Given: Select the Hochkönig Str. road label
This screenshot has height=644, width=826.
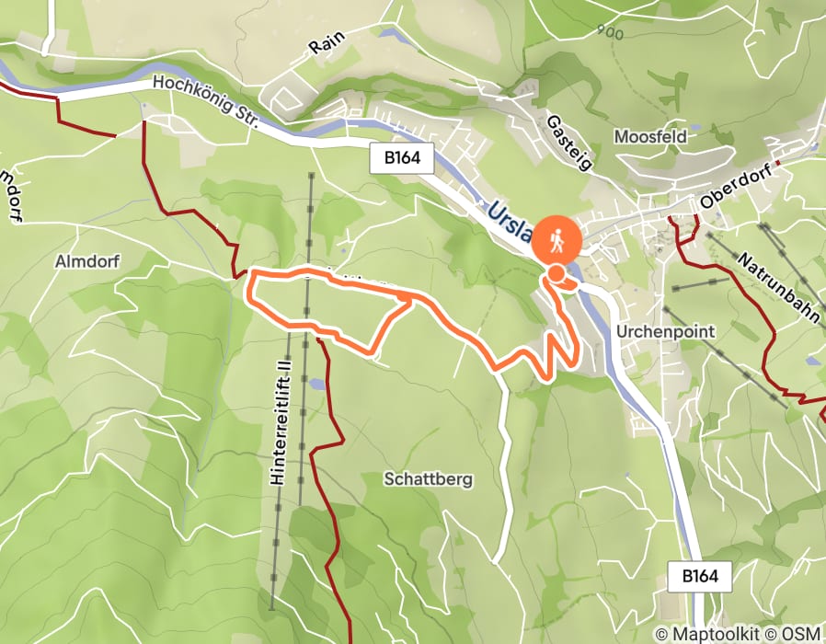Looking at the screenshot, I should 206,103.
